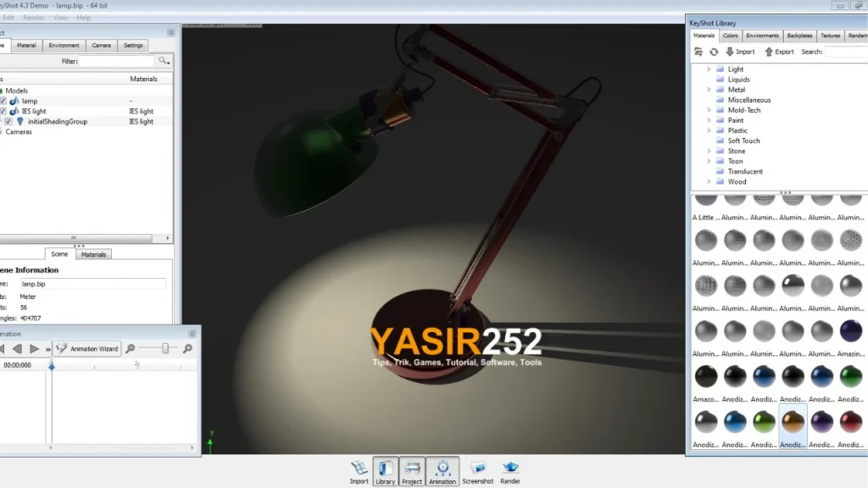
Task: Click the timeline zoom out magnifier
Action: (130, 348)
